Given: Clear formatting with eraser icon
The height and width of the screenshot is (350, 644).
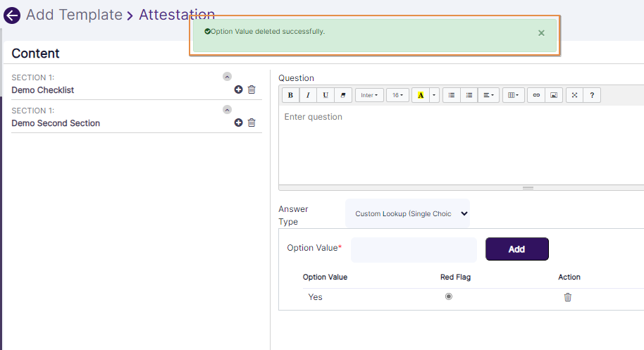Looking at the screenshot, I should (343, 95).
